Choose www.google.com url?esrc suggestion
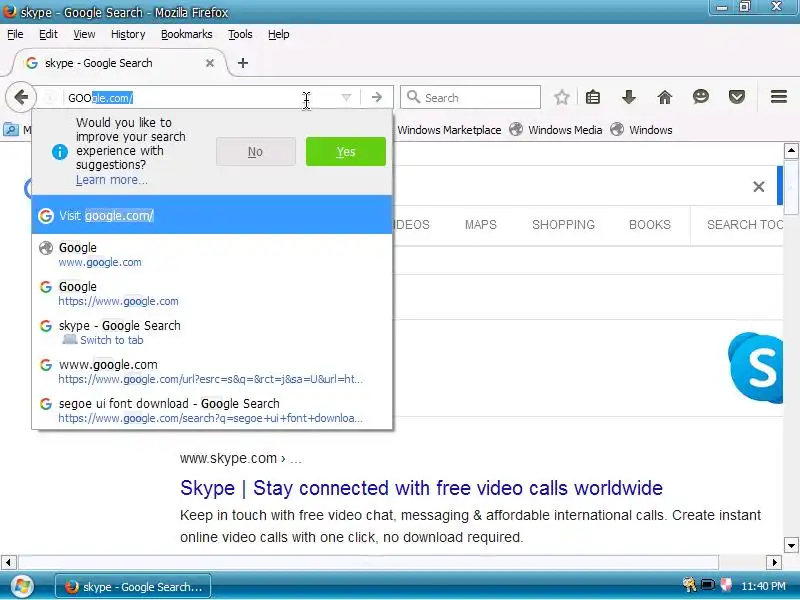The height and width of the screenshot is (600, 800). pos(212,371)
